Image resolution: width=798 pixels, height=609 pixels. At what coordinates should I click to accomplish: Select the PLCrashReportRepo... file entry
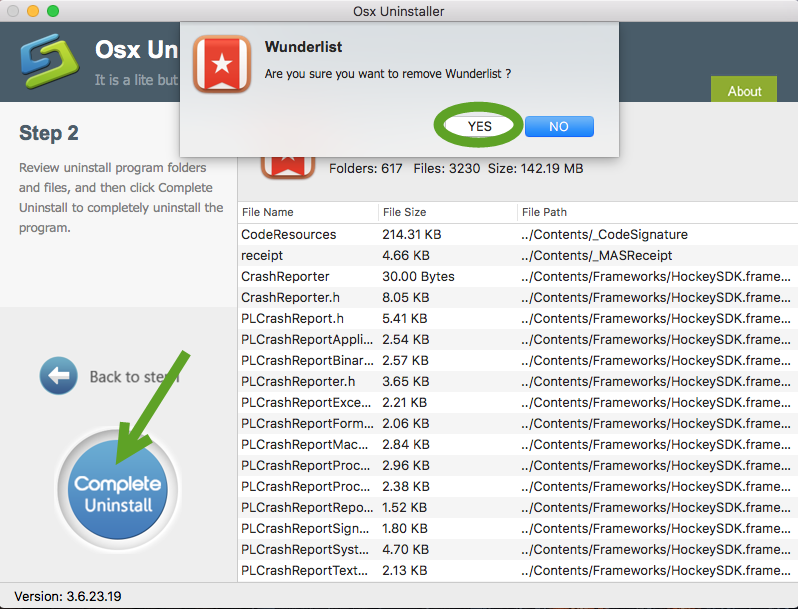(x=518, y=508)
